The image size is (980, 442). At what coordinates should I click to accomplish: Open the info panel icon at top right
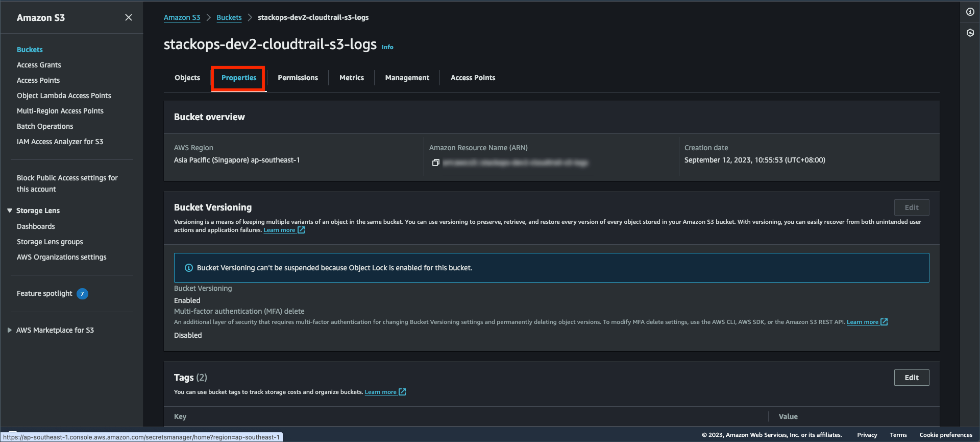(970, 12)
